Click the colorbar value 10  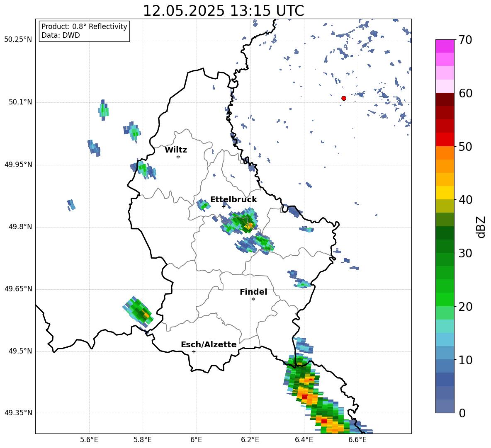tap(465, 359)
